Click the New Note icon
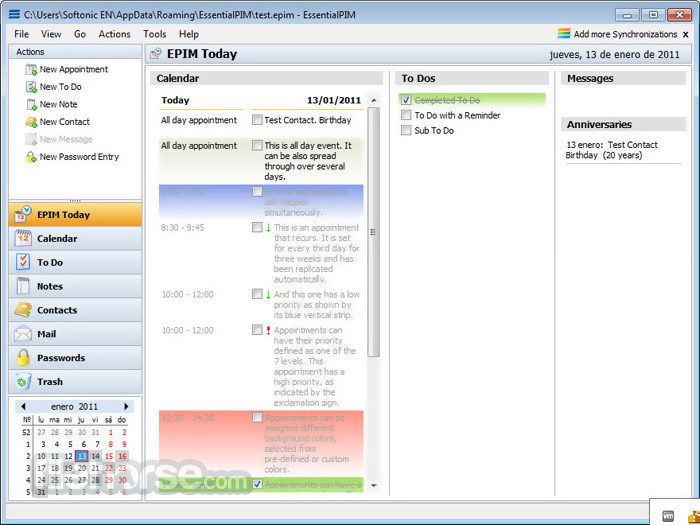Viewport: 700px width, 525px height. click(x=31, y=104)
